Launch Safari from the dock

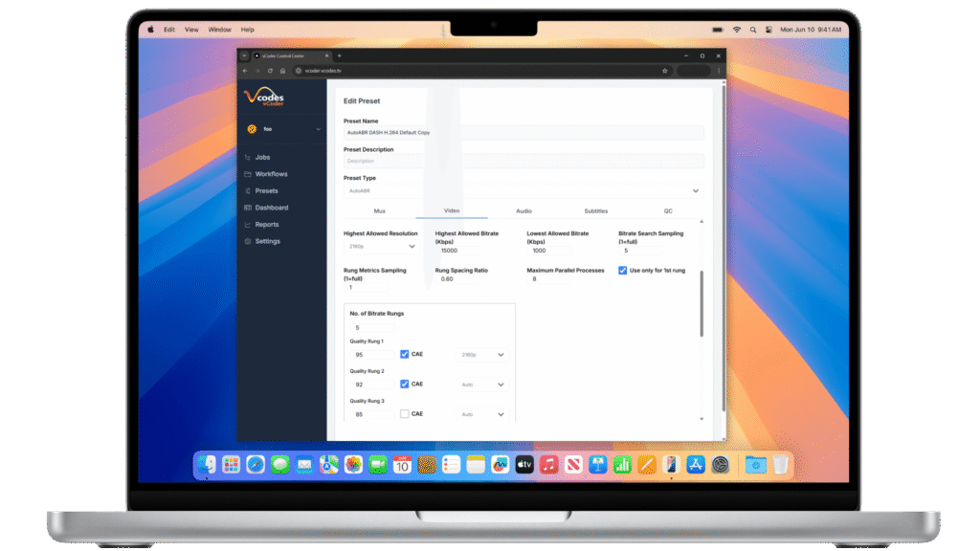pyautogui.click(x=256, y=465)
